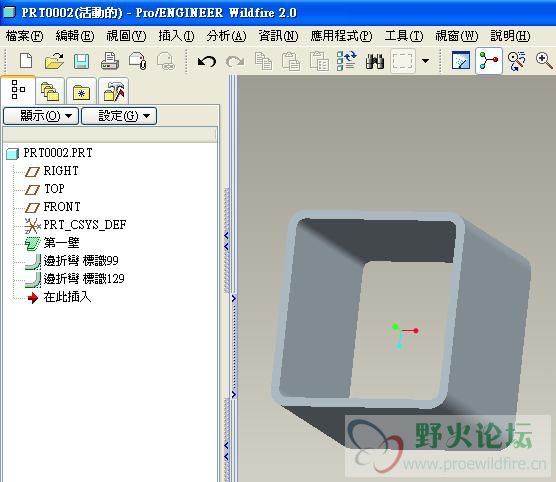Open the 顯示(O) dropdown

coord(41,116)
